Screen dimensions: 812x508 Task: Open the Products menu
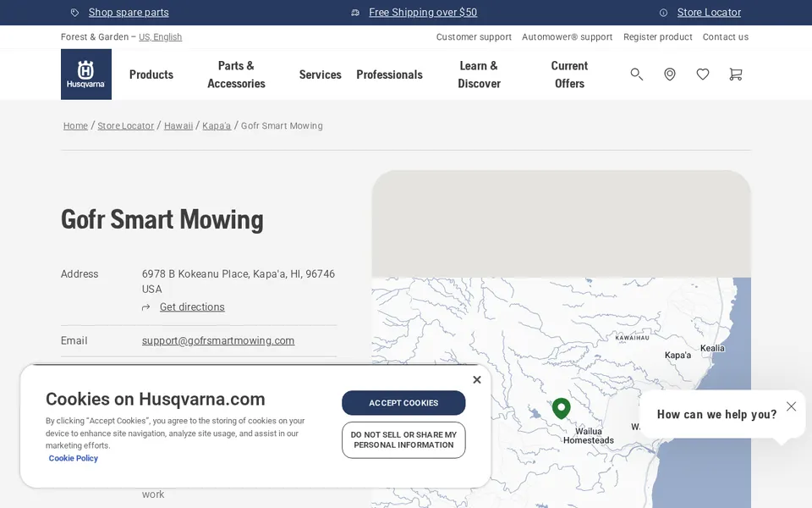pyautogui.click(x=151, y=75)
